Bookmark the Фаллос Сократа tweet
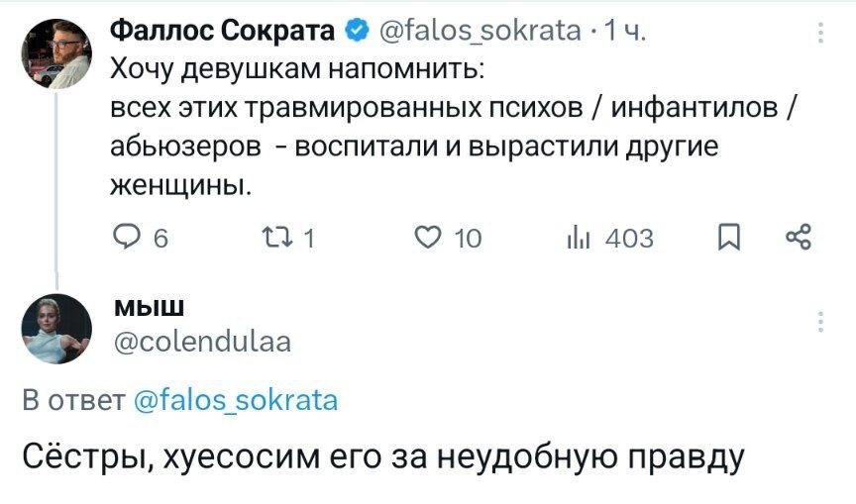 coord(727,238)
